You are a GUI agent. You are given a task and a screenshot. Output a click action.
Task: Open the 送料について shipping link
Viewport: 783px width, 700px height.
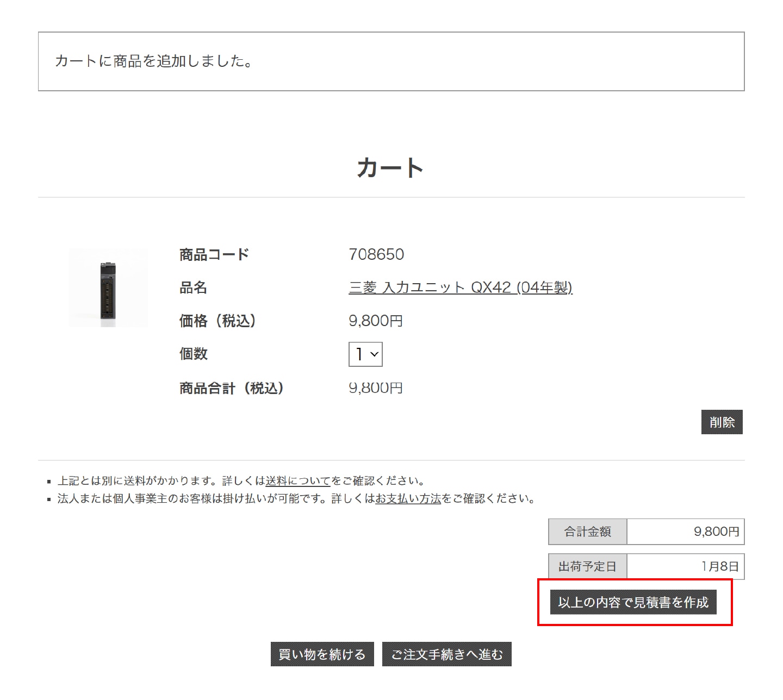(297, 481)
